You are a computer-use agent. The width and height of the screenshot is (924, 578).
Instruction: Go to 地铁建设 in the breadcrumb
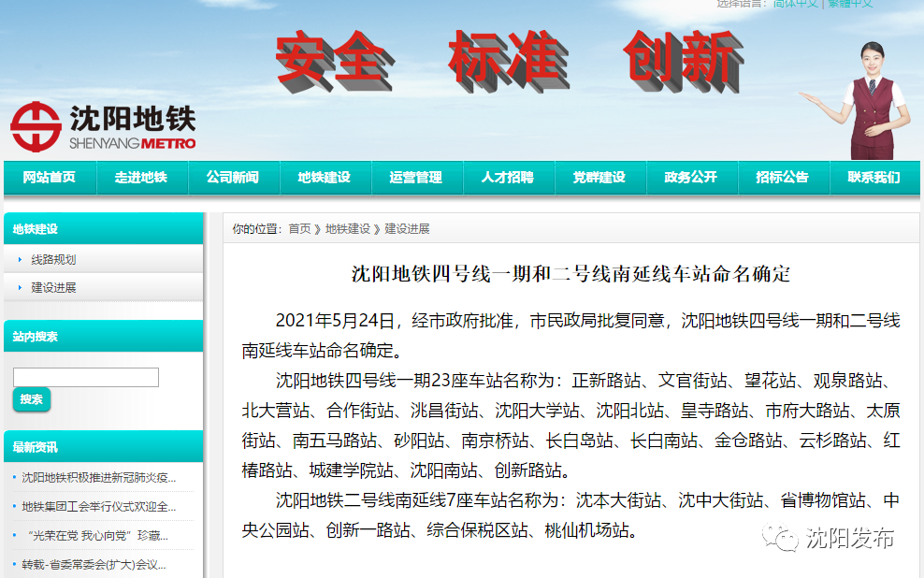coord(348,228)
